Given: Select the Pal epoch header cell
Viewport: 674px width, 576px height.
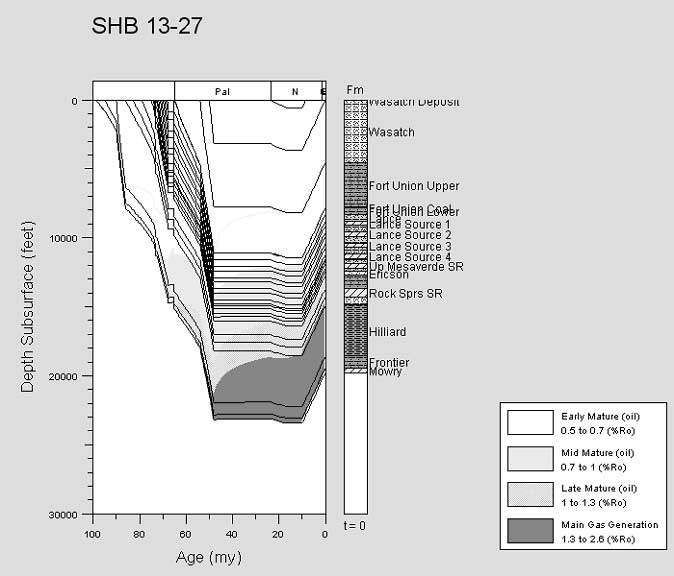Looking at the screenshot, I should tap(222, 91).
